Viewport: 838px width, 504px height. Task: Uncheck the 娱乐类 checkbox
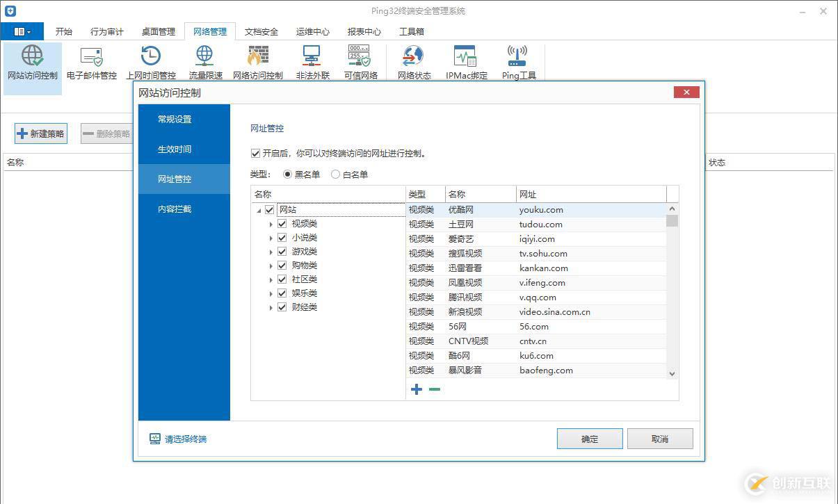(282, 293)
